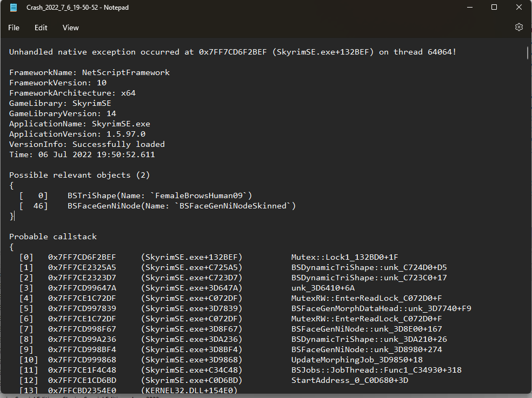Click the 'ApplicationName: SkyrimSE.exe' line
The width and height of the screenshot is (532, 398).
click(79, 124)
